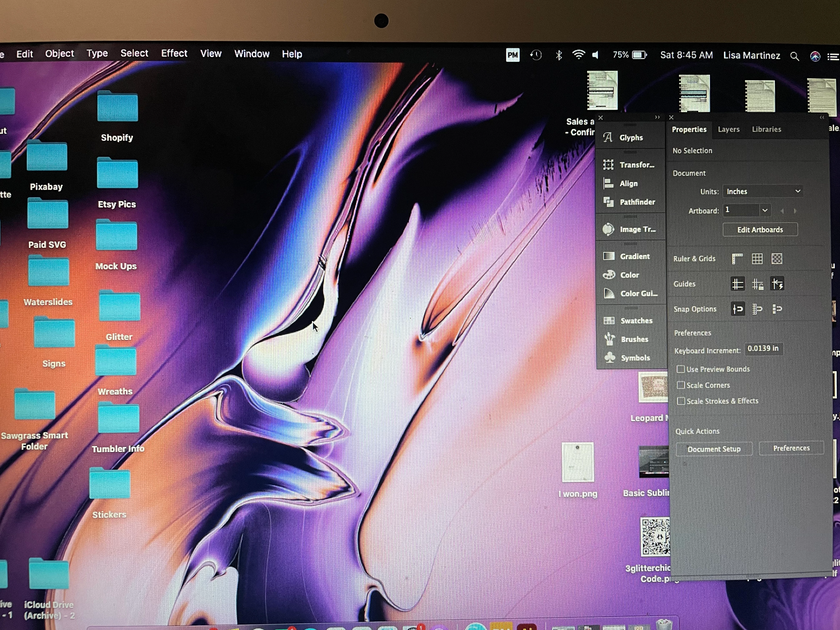Click the Edit Artboards button
The image size is (840, 630).
click(x=760, y=230)
